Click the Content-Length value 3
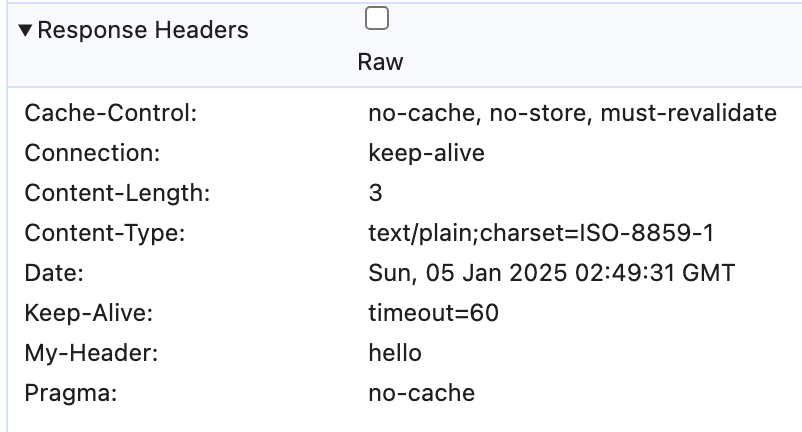802x432 pixels. [375, 193]
